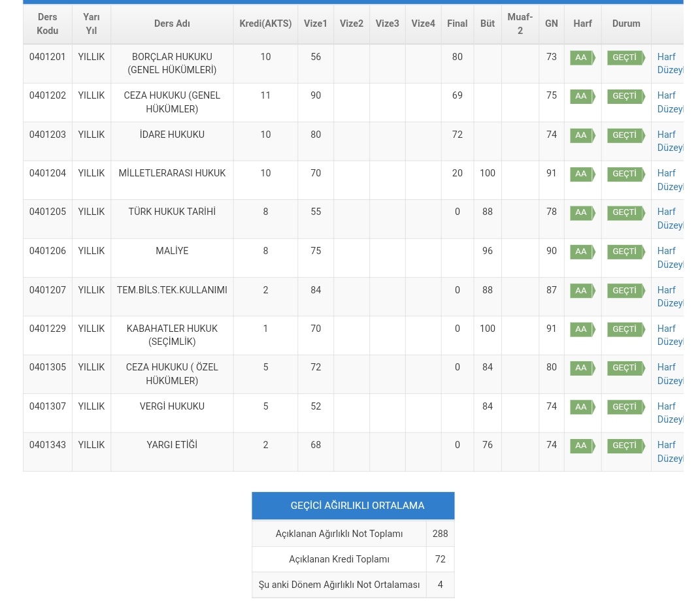This screenshot has width=700, height=601.
Task: Click course name YARGI ETİĞİ
Action: [x=172, y=445]
